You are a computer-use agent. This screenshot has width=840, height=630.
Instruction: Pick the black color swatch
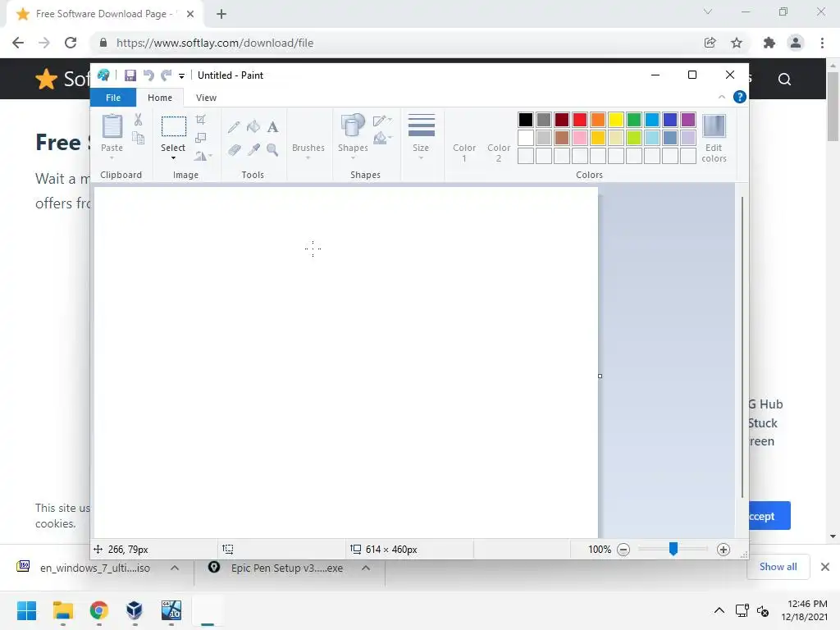pos(526,120)
